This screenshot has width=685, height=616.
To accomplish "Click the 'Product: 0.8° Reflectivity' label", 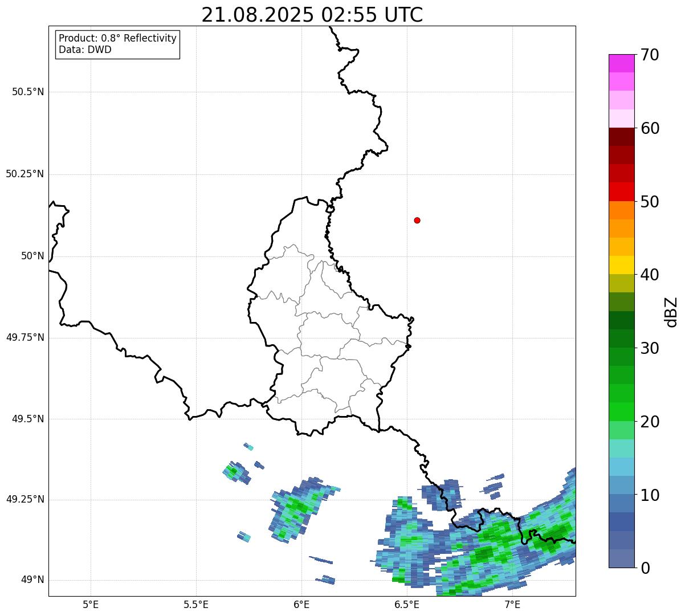I will [118, 38].
